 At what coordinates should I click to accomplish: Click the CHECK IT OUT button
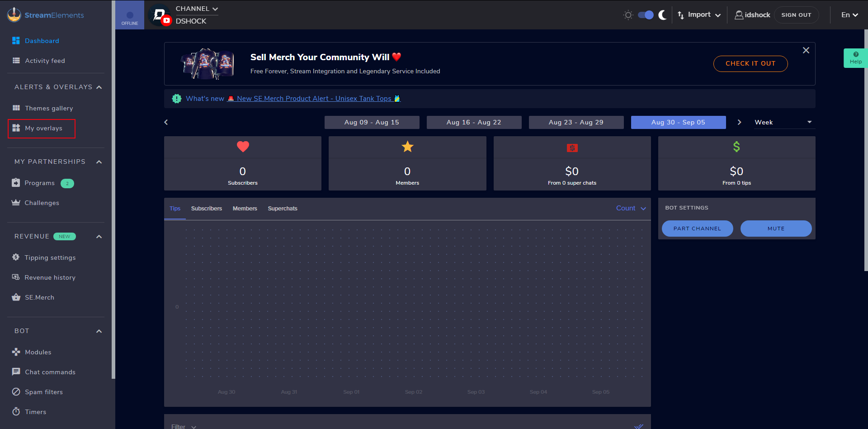[750, 64]
